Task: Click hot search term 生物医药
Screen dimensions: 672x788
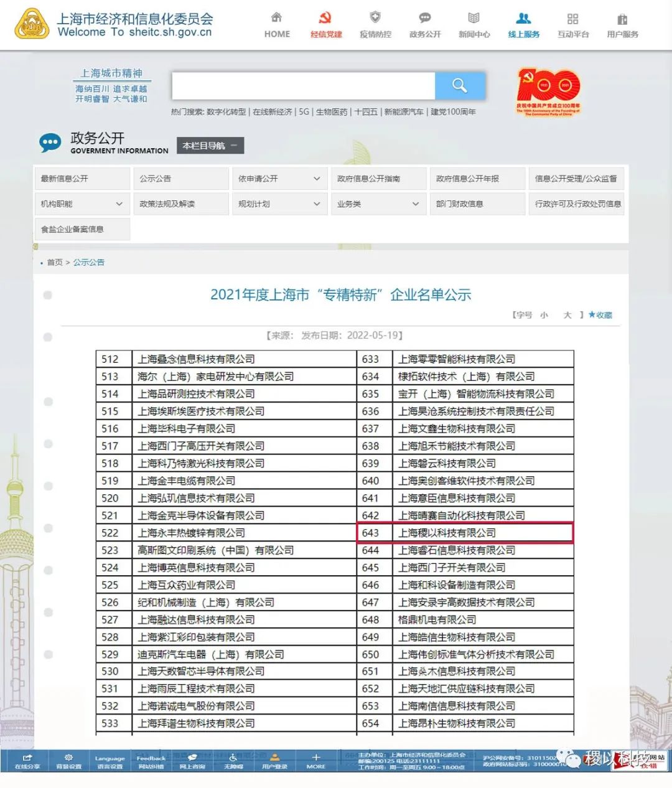Action: coord(332,112)
